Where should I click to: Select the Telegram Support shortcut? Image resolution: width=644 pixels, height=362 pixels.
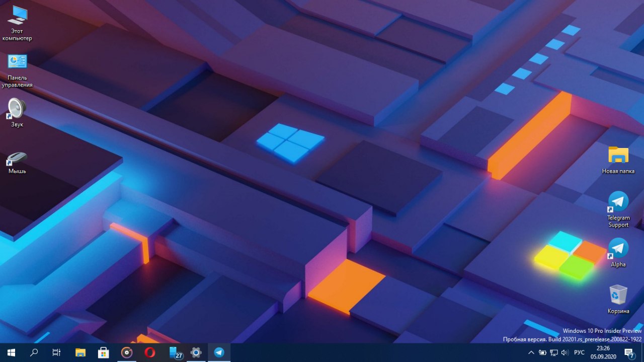618,209
